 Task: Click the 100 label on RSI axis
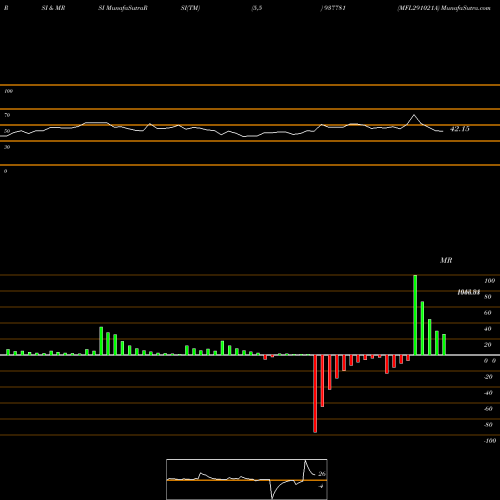tap(8, 91)
